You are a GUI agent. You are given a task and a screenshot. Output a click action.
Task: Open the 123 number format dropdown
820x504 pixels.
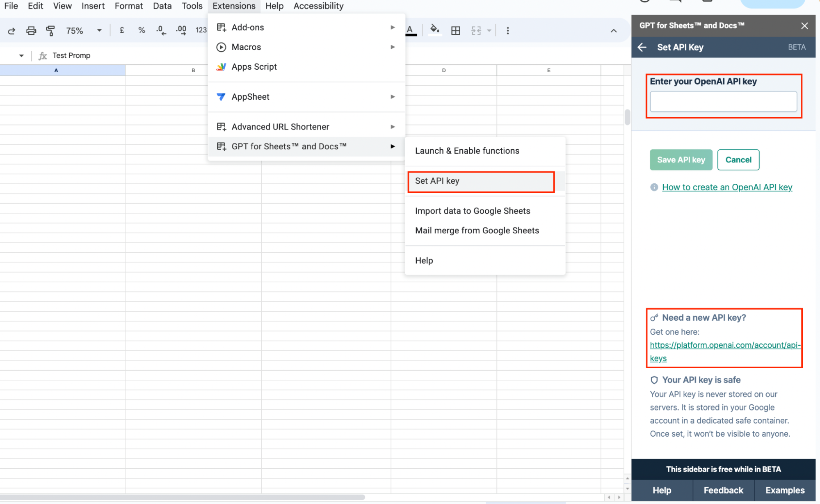point(201,30)
